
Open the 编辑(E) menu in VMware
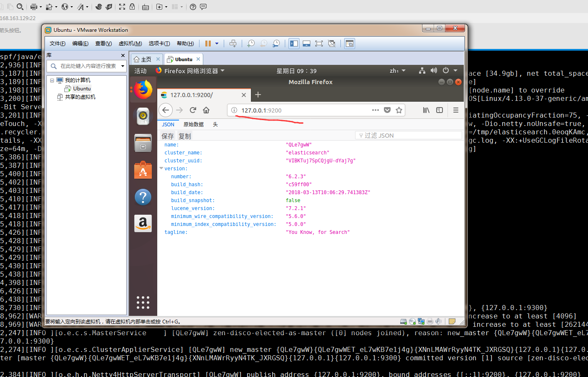point(80,44)
